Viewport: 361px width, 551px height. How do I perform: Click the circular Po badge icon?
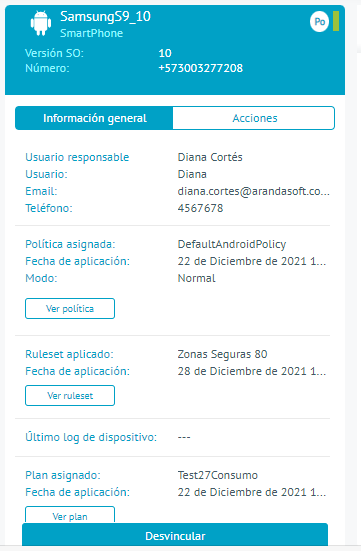pyautogui.click(x=319, y=22)
